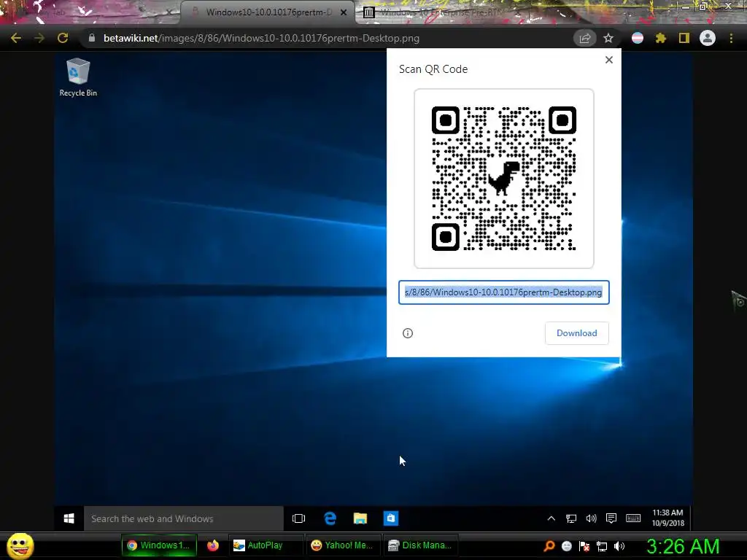Switch to the Windows1... Chrome taskbar button

coord(159,545)
